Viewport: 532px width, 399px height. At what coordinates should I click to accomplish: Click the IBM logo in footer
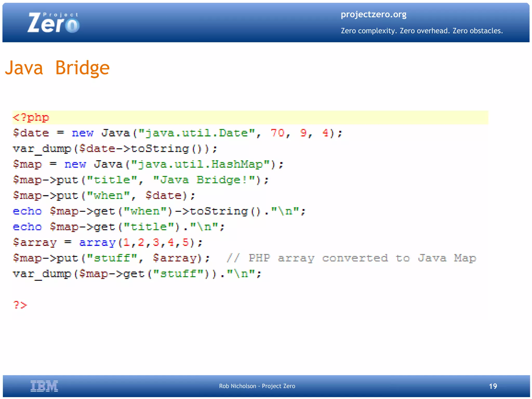pyautogui.click(x=44, y=386)
